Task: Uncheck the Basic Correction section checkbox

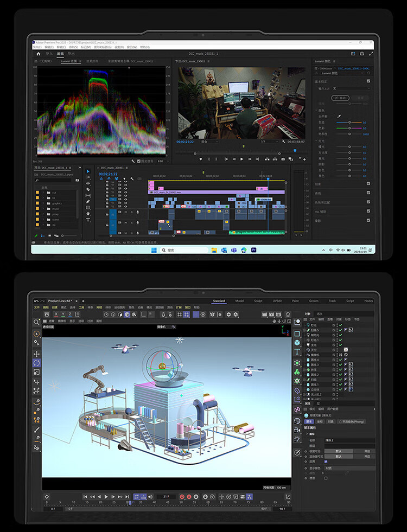Action: [x=368, y=81]
